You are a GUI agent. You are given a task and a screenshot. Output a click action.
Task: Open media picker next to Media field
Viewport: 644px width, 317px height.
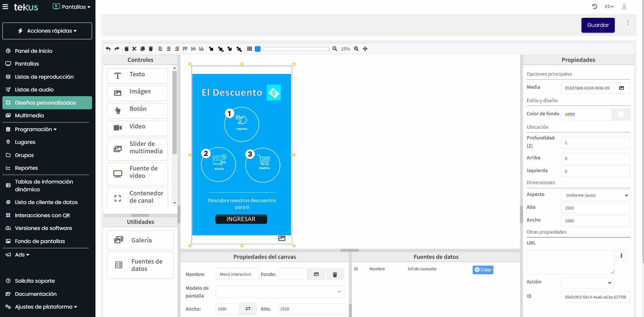coord(621,88)
